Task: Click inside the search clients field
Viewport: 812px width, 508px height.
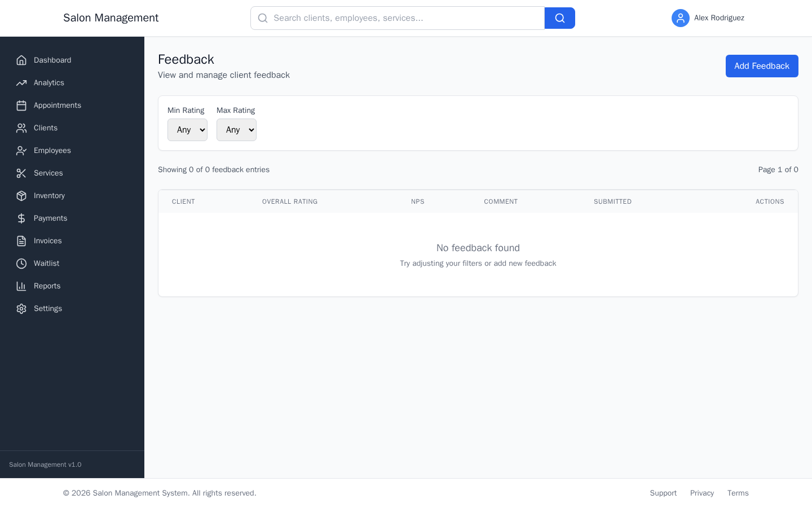Action: [395, 18]
